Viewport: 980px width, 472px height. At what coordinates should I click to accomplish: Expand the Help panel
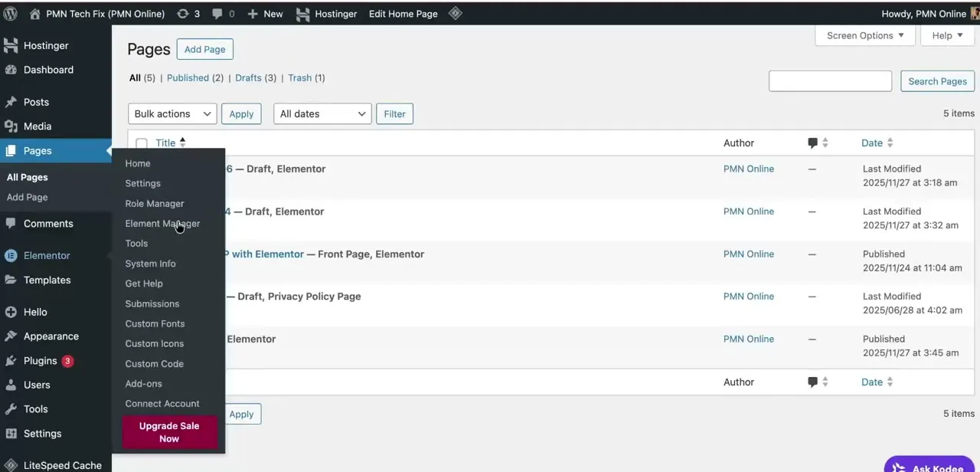click(947, 35)
